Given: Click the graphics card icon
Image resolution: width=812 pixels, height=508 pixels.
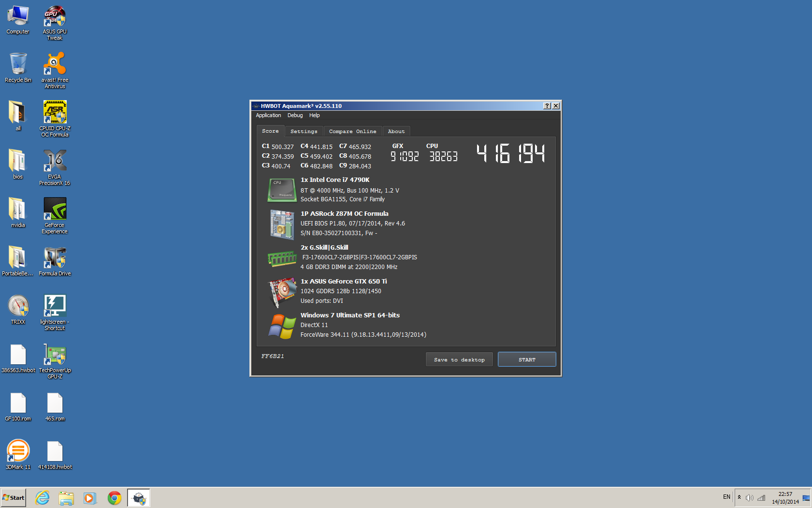Looking at the screenshot, I should 282,292.
